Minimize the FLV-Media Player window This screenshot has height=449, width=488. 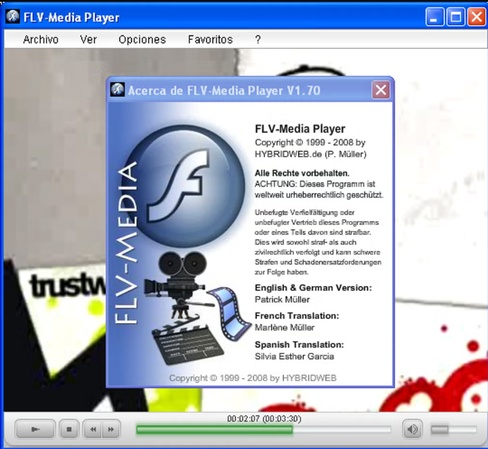click(x=434, y=16)
